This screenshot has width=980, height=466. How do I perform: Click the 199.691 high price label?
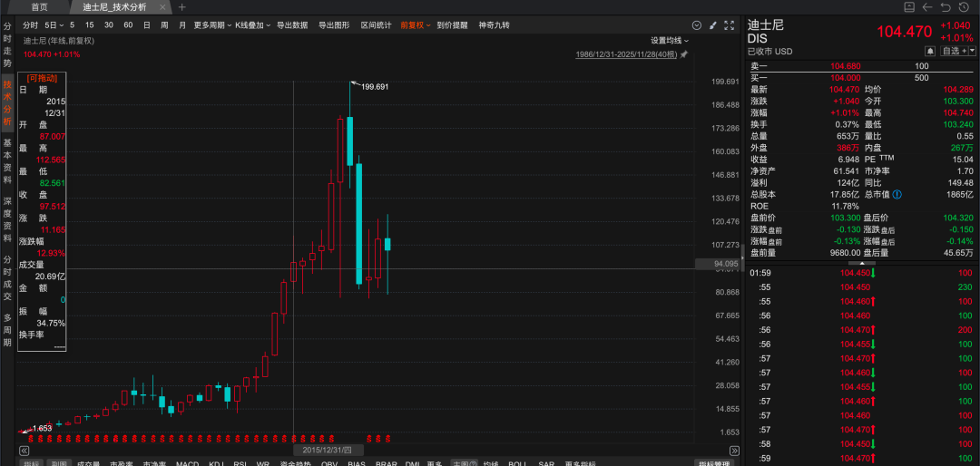(x=375, y=87)
